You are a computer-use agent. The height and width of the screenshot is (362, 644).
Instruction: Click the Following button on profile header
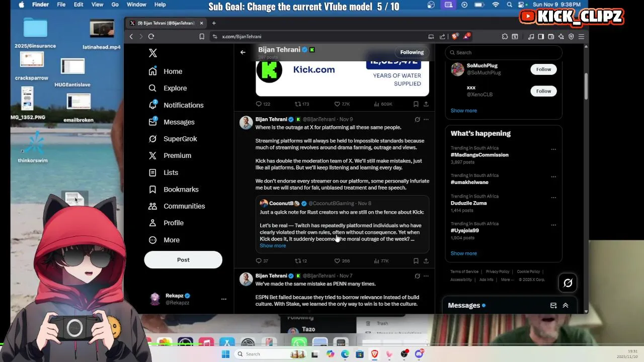click(412, 52)
